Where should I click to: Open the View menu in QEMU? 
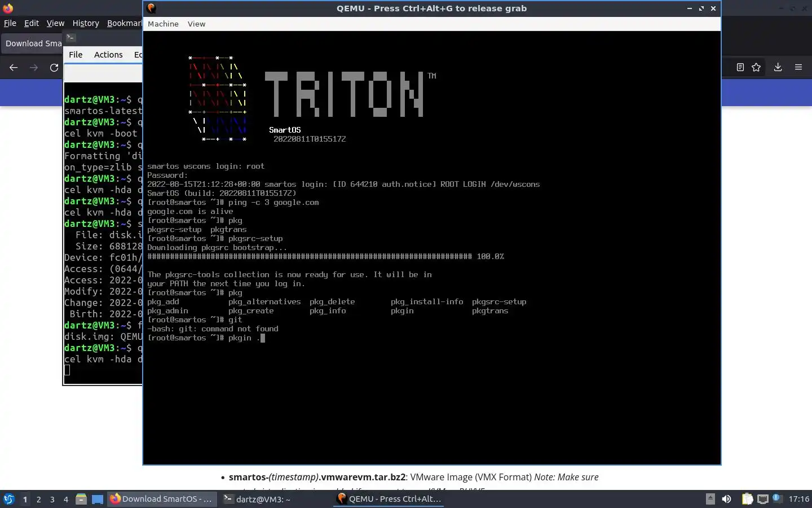point(196,24)
